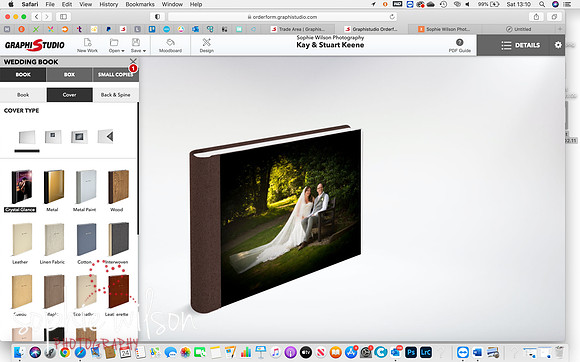
Task: Open Lightroom Classic from the Dock
Action: (x=425, y=352)
